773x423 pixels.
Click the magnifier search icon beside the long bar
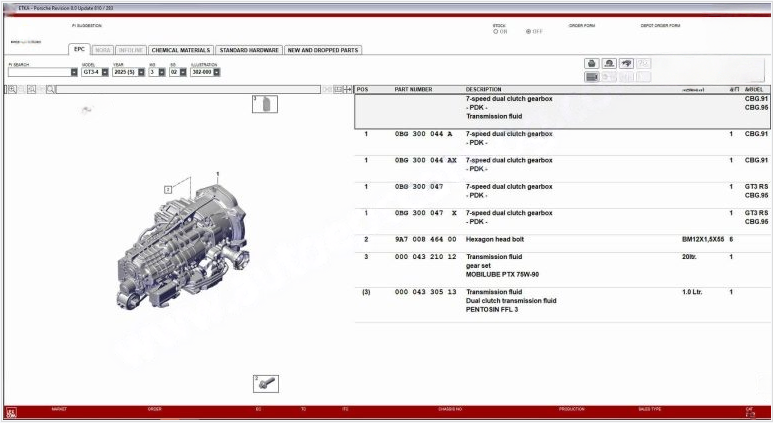pyautogui.click(x=51, y=89)
